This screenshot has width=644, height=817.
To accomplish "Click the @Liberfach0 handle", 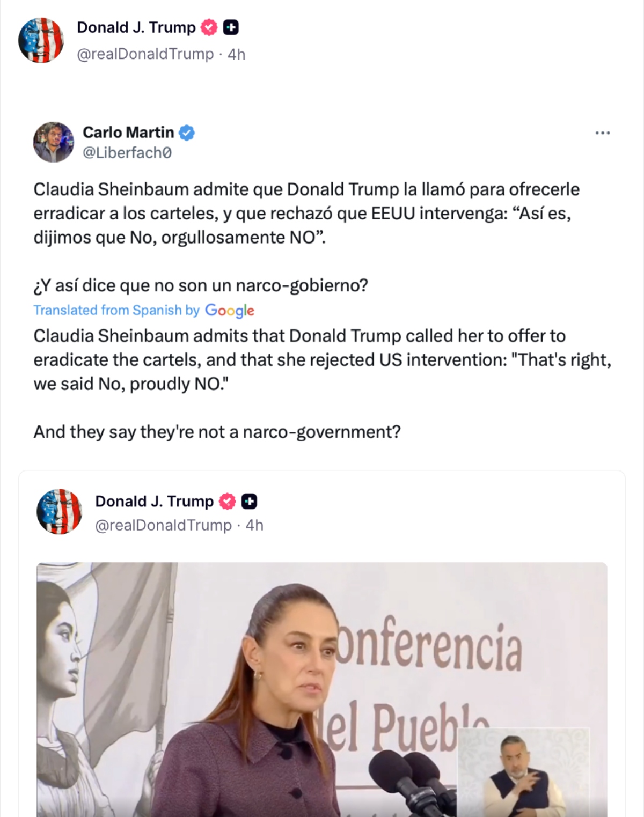I will (127, 153).
